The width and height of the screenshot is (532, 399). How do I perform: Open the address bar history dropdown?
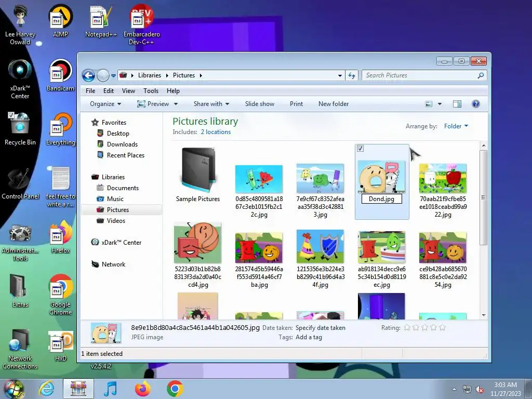coord(340,76)
